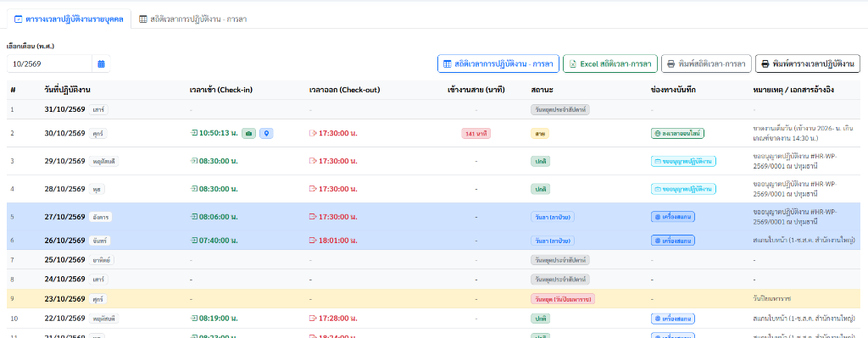
Task: Click the วันหยุดประจำสัปดาห์ badge on the 25/10/2569 row
Action: pos(560,259)
